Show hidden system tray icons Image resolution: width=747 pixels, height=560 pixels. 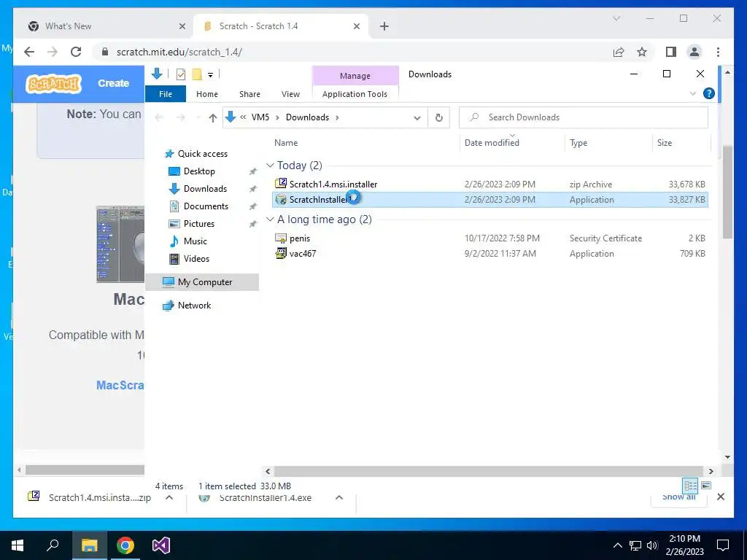point(617,545)
